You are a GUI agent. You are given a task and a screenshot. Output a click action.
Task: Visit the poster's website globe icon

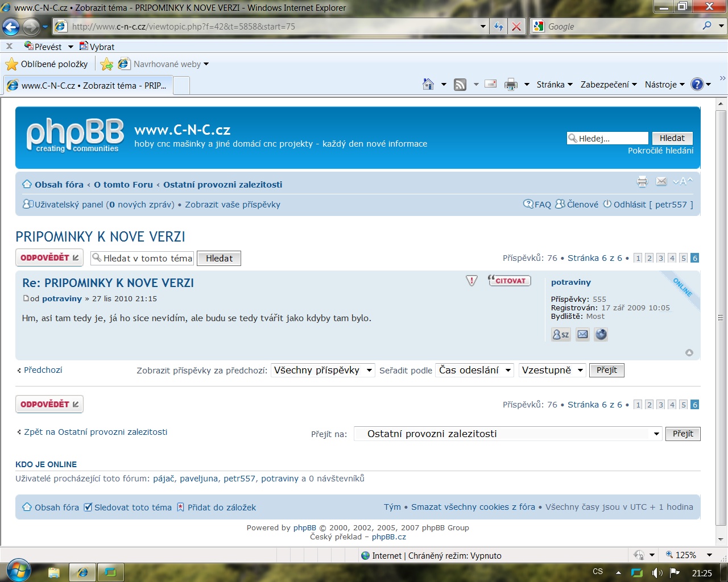coord(601,334)
